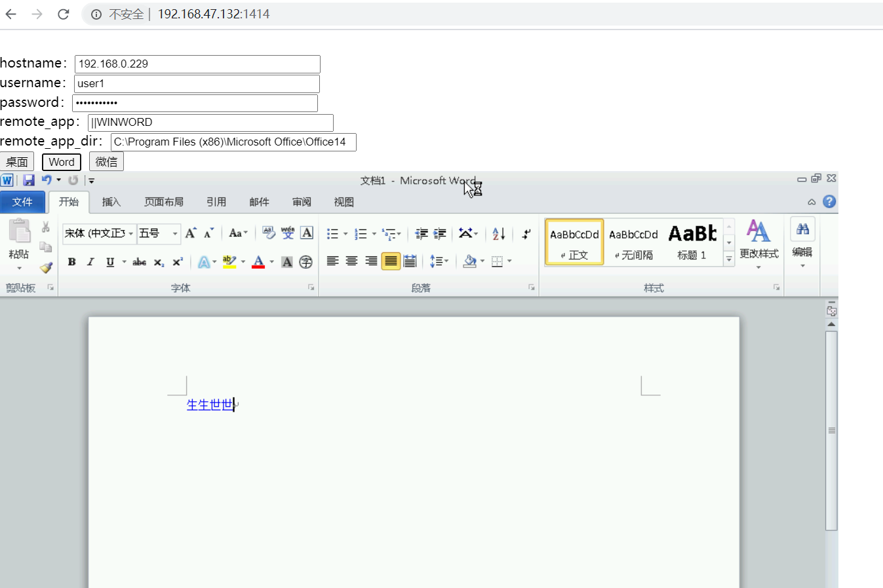The height and width of the screenshot is (588, 883).
Task: Apply Distributed alignment to the paragraph
Action: pyautogui.click(x=410, y=262)
